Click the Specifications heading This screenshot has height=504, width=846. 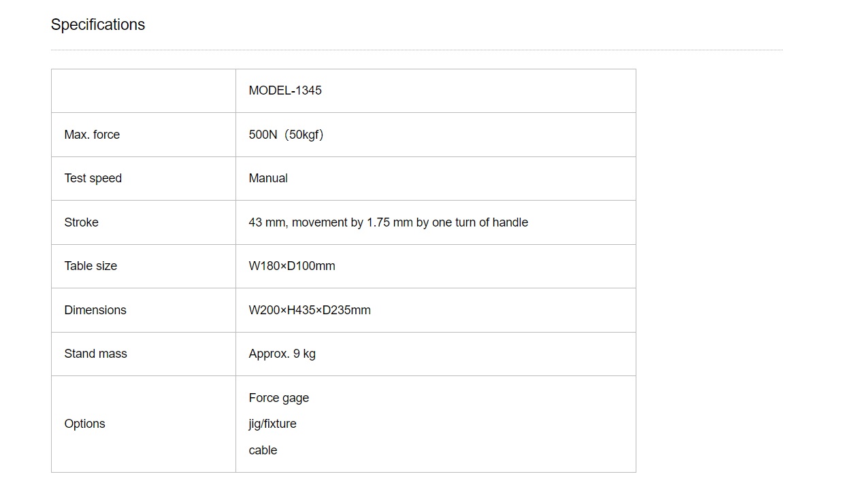coord(98,25)
